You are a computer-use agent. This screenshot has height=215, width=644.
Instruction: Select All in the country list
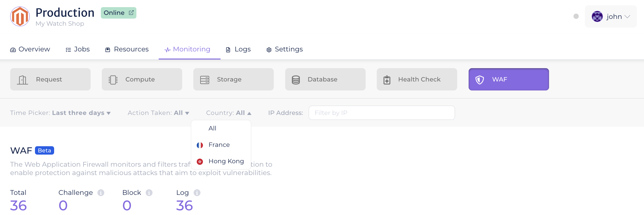click(212, 128)
